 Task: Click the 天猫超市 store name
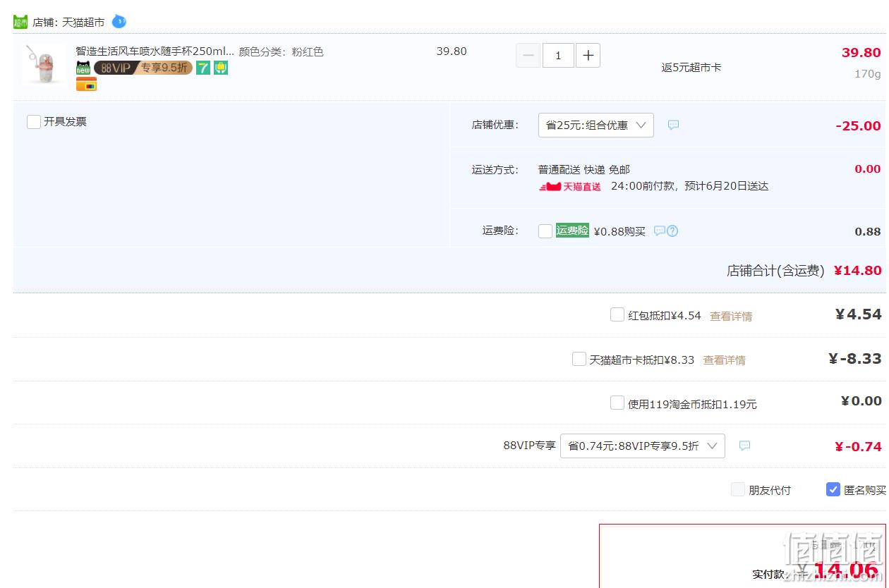(83, 22)
